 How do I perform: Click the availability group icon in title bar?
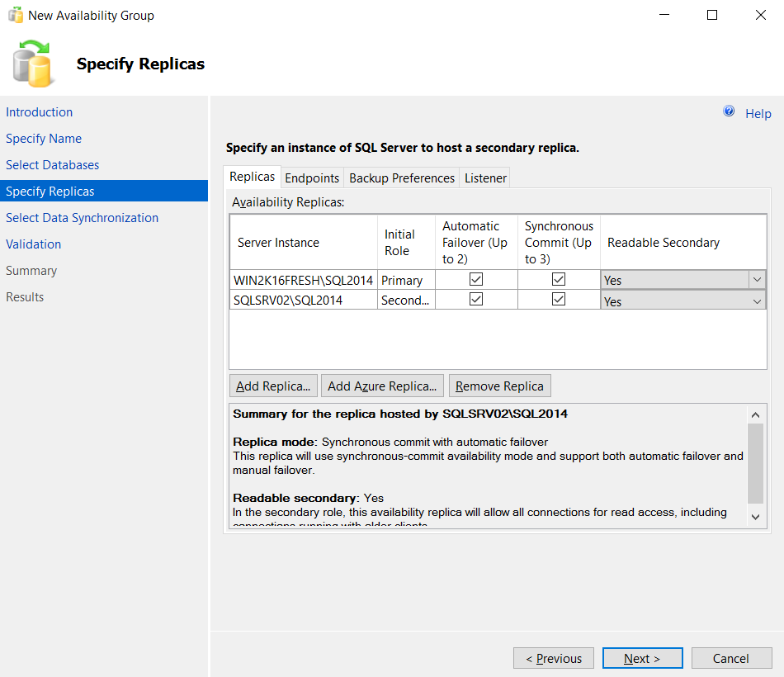pyautogui.click(x=14, y=14)
